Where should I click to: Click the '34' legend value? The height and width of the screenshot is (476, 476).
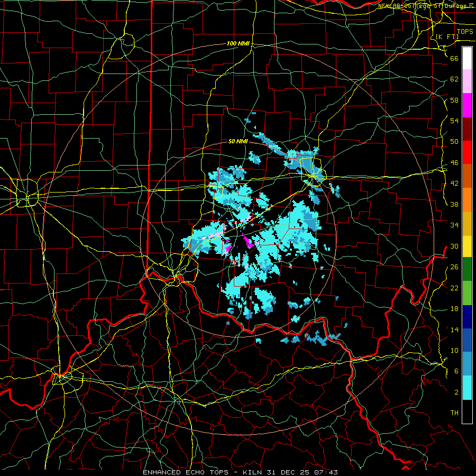pos(454,225)
